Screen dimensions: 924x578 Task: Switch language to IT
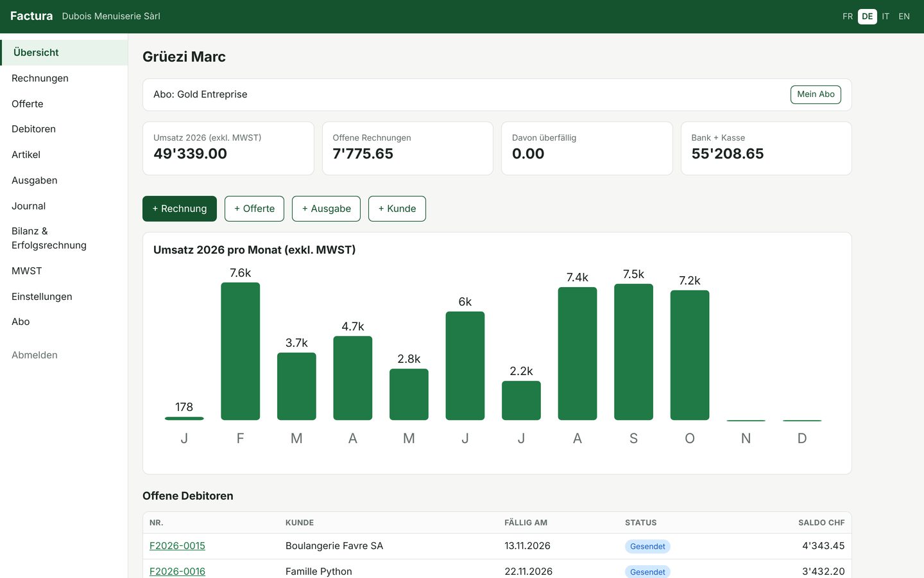[x=886, y=17]
